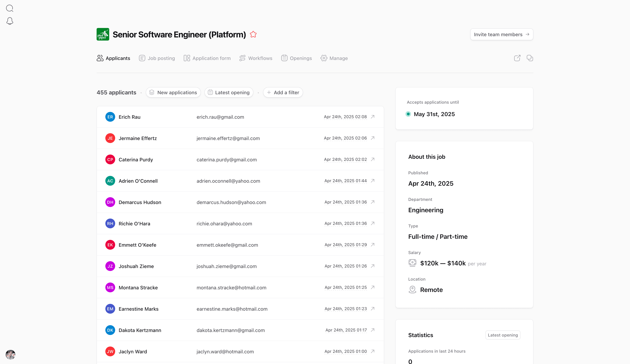Select the Demarcus Hudson applicant row
Viewport: 630px width, 364px height.
(x=240, y=202)
